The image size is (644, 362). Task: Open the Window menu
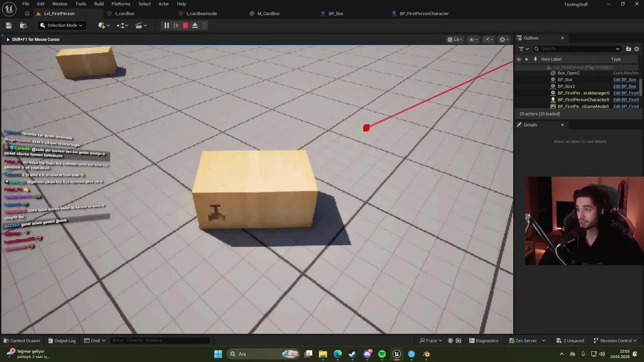59,4
